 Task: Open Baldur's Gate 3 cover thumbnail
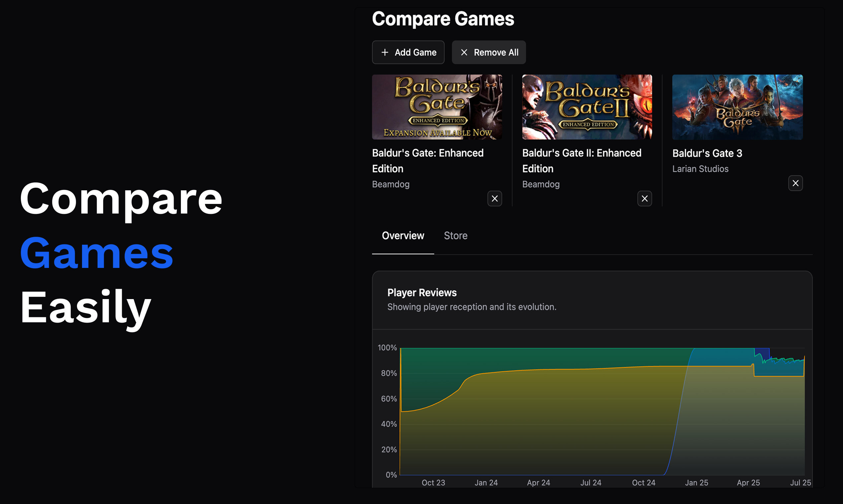(737, 107)
